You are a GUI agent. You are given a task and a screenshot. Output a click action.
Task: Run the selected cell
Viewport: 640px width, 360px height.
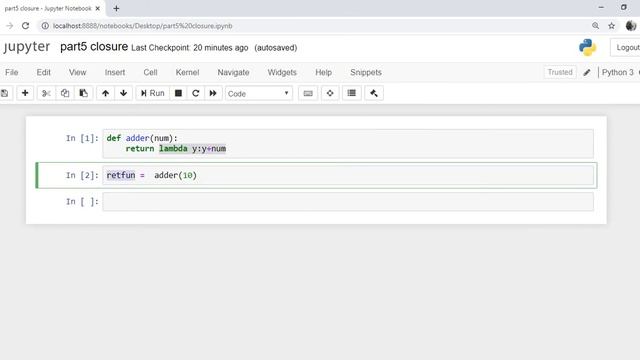click(153, 93)
